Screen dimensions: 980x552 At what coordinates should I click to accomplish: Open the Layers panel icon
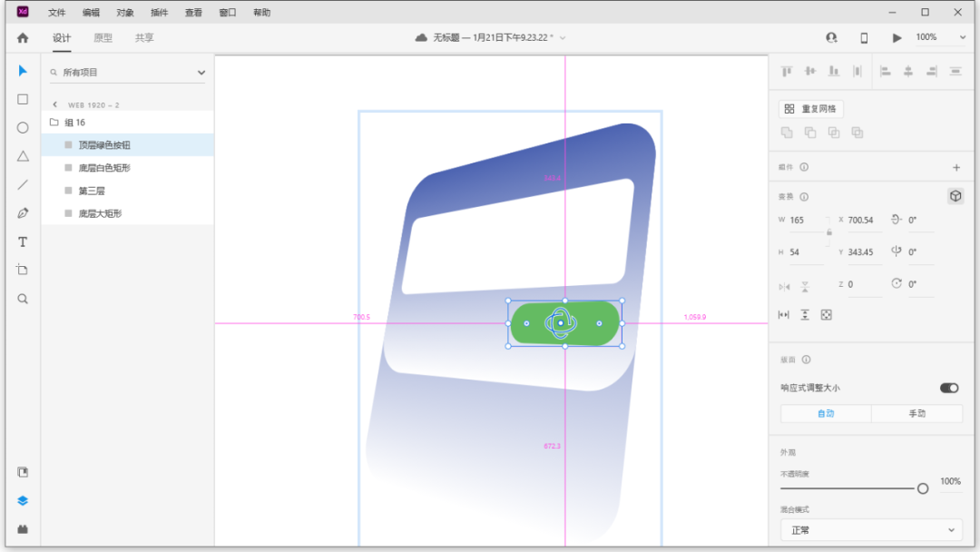pos(23,500)
